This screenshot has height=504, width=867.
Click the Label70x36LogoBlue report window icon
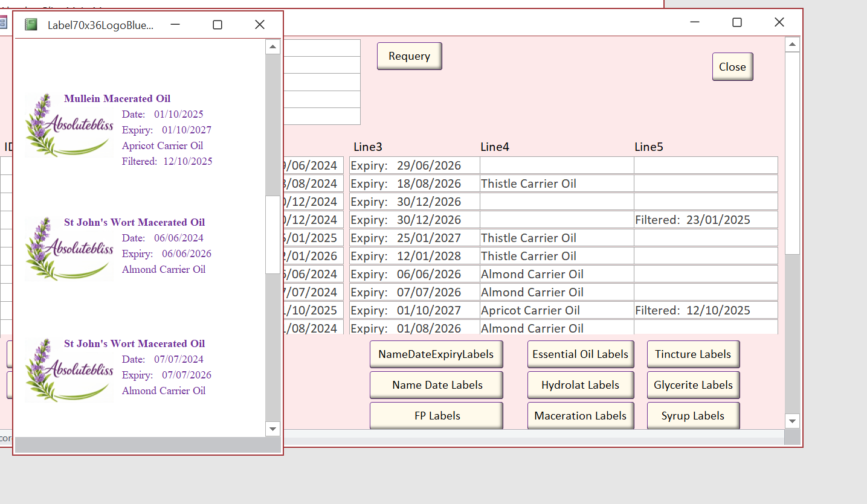(x=31, y=25)
